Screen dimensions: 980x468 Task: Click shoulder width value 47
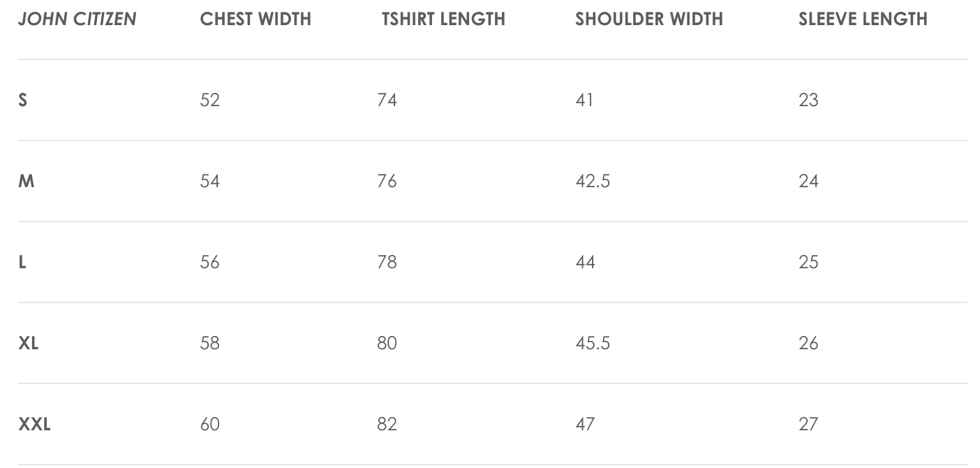[585, 424]
